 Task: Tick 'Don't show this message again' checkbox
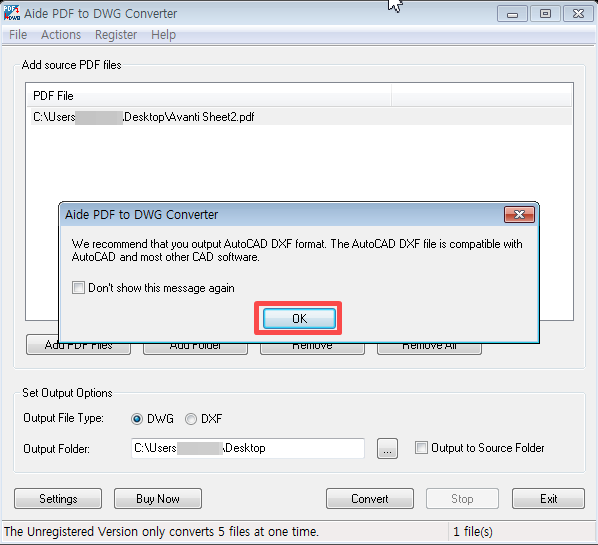pyautogui.click(x=79, y=288)
